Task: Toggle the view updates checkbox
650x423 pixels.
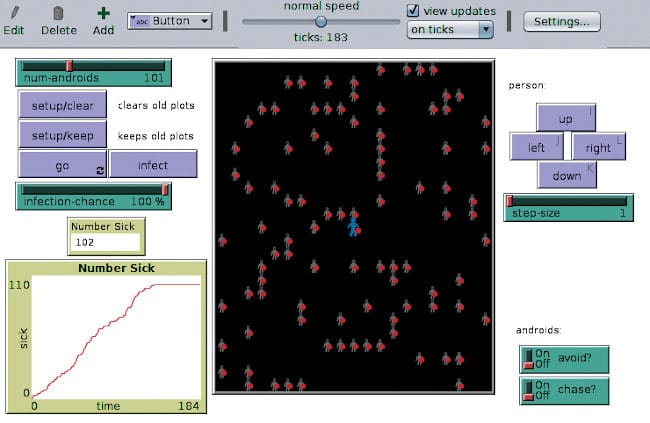Action: pos(413,11)
